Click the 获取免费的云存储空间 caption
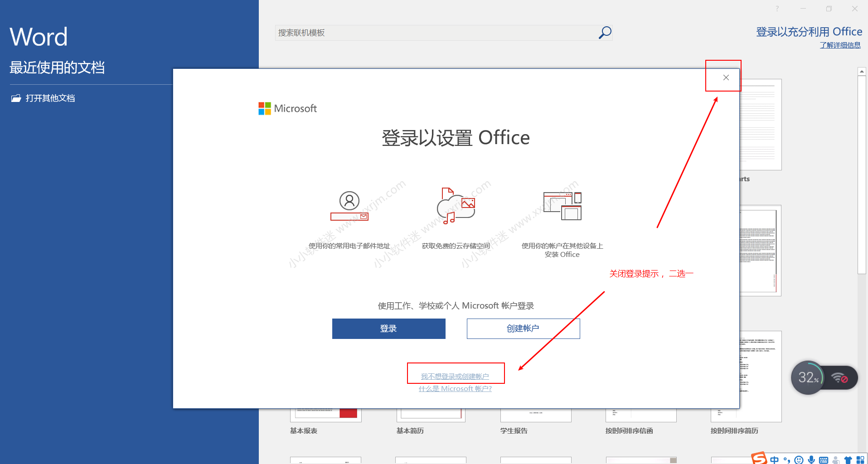The height and width of the screenshot is (464, 868). coord(456,246)
